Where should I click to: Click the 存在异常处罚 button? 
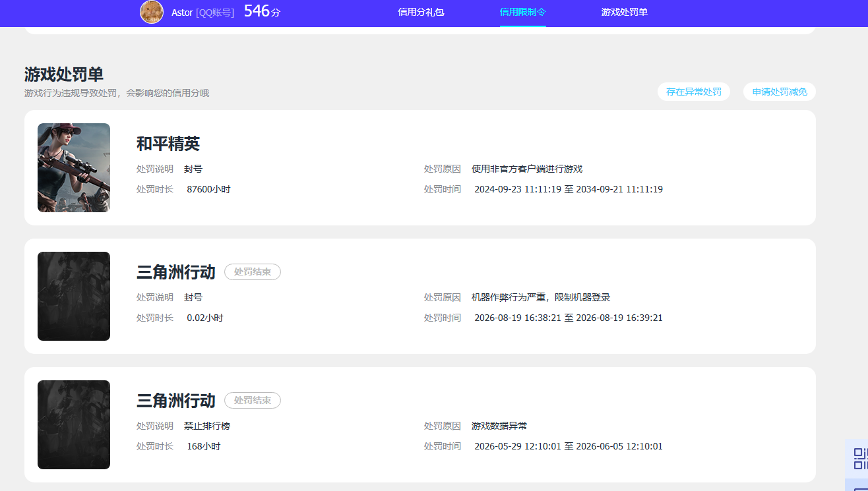pyautogui.click(x=694, y=92)
